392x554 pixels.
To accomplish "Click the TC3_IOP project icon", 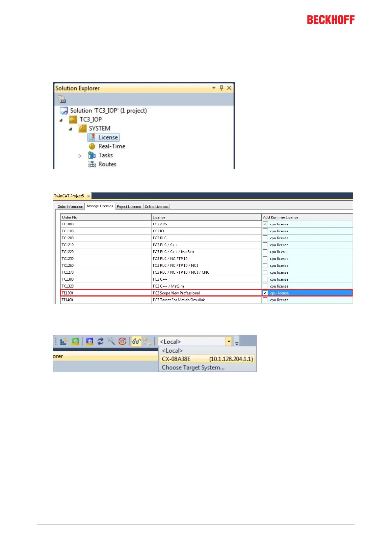I will (x=73, y=119).
